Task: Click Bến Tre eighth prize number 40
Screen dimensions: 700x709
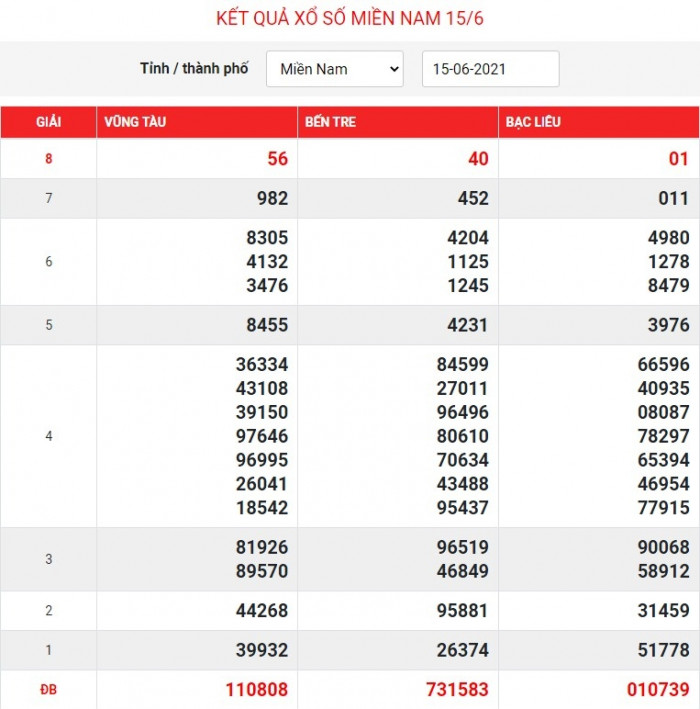Action: pyautogui.click(x=478, y=159)
